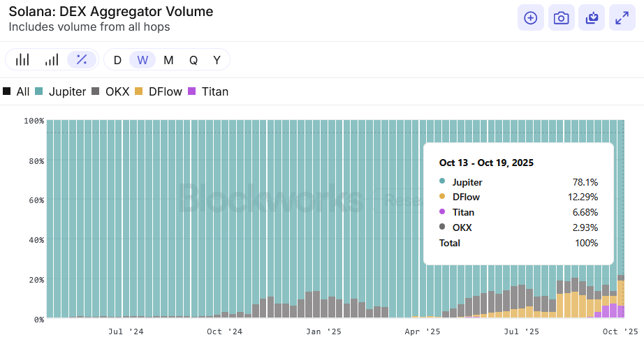Download chart data via download icon

coord(592,17)
